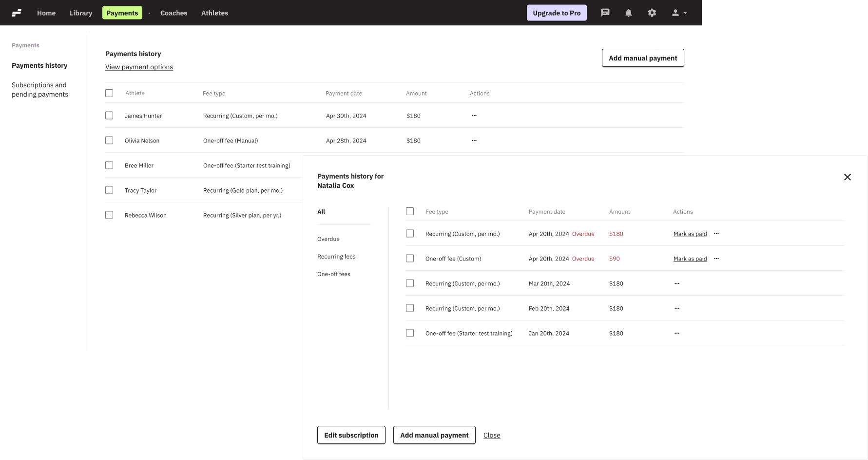Select the Bree Miller row checkbox
868x460 pixels.
point(109,165)
